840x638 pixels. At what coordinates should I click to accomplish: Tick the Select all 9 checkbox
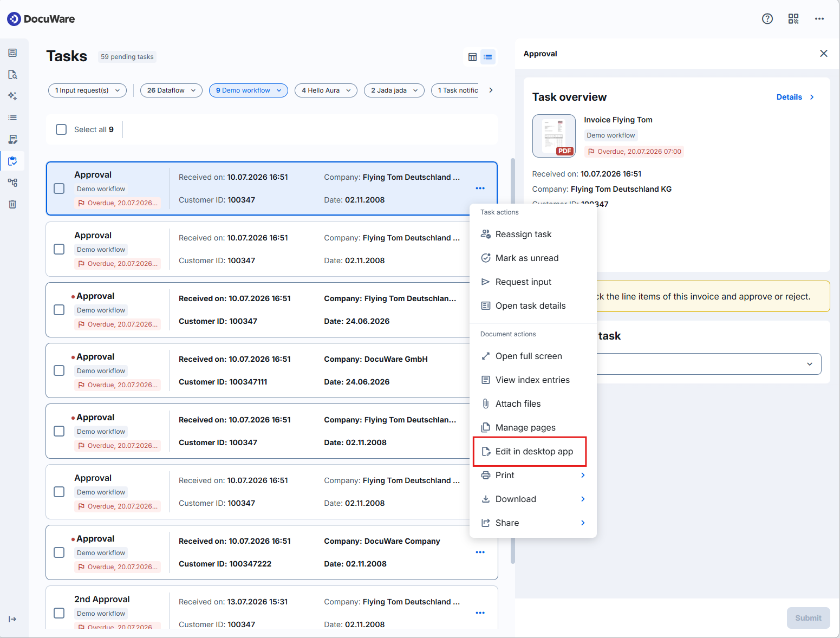pos(61,129)
